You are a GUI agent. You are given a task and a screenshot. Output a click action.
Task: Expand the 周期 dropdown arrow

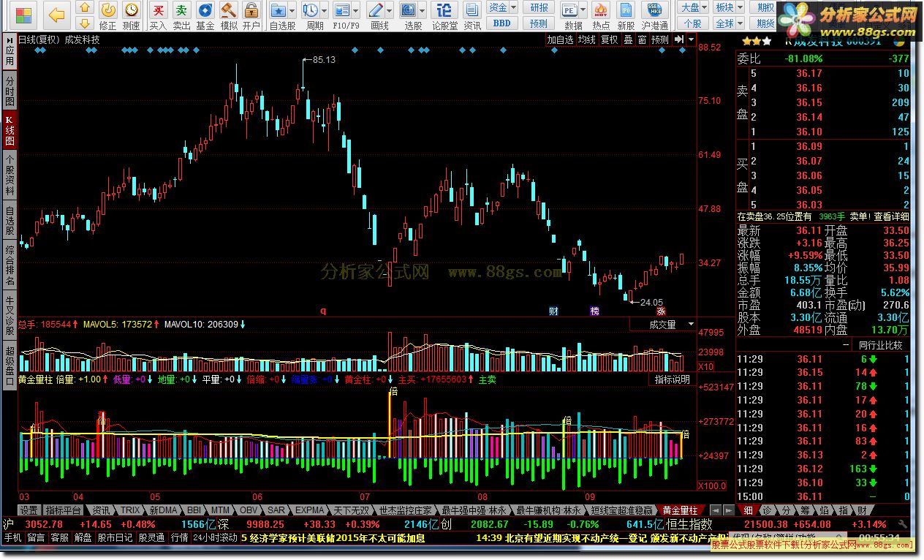point(325,10)
